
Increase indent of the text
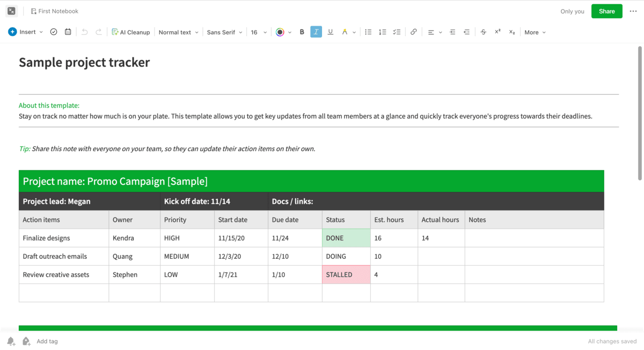click(x=452, y=32)
